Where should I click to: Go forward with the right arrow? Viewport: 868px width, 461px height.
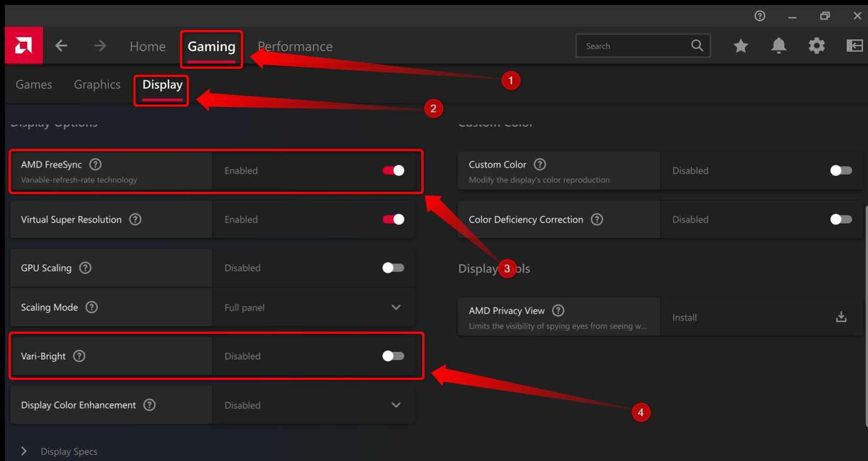[100, 46]
